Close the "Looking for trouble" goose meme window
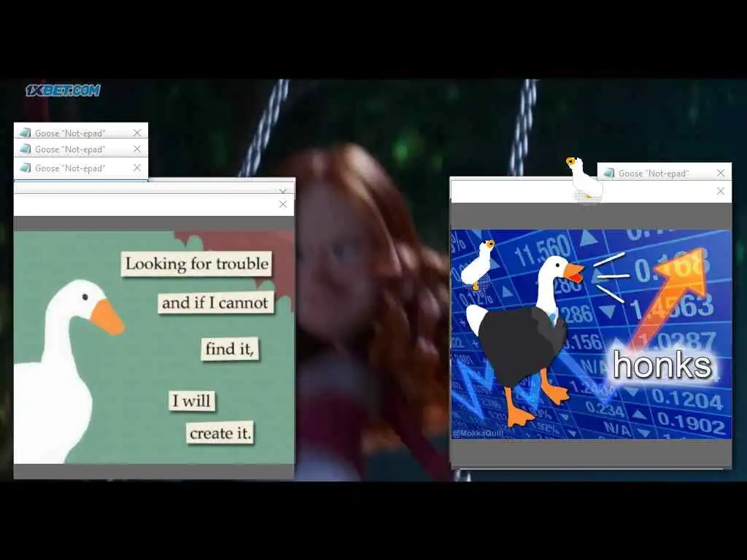 [283, 204]
